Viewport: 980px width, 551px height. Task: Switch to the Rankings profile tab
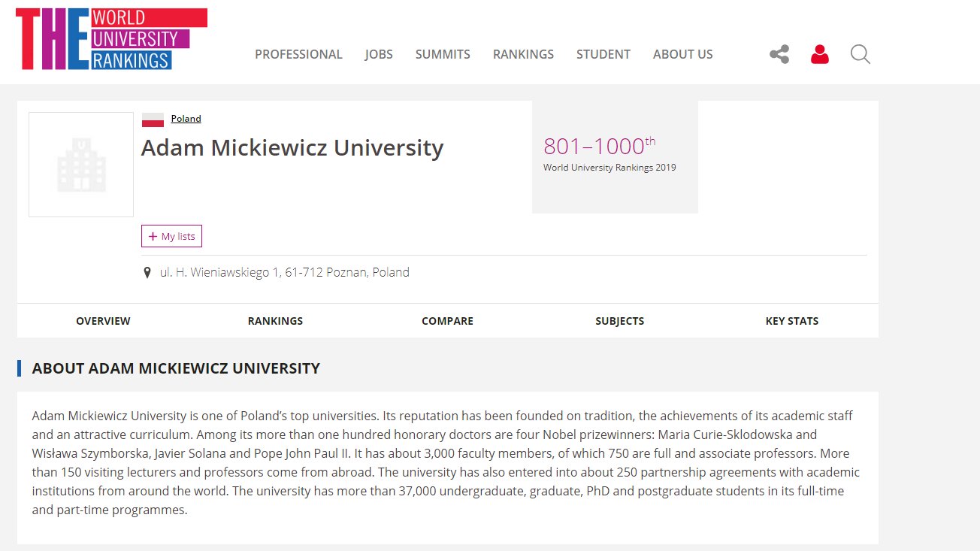tap(275, 321)
